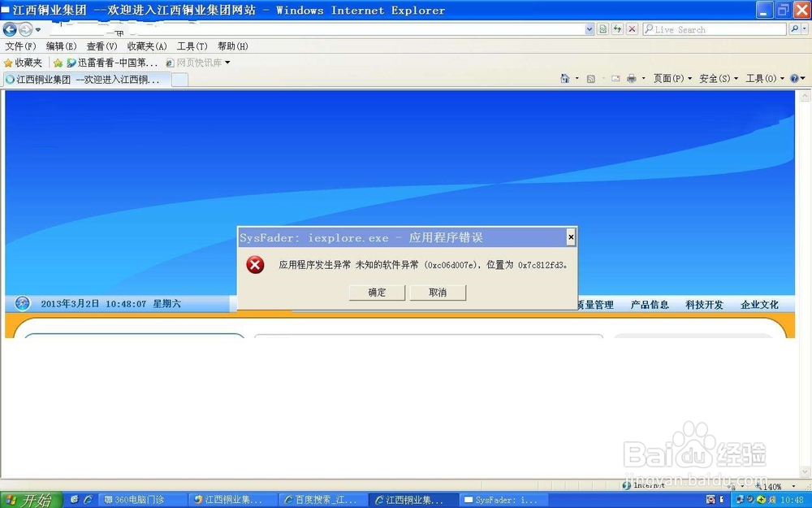Open the 页面(P) command bar menu

pyautogui.click(x=672, y=79)
